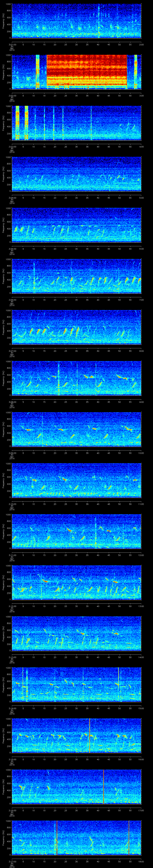153x868 pixels.
Task: Click the "2:00" end time label
Action: [141, 44]
